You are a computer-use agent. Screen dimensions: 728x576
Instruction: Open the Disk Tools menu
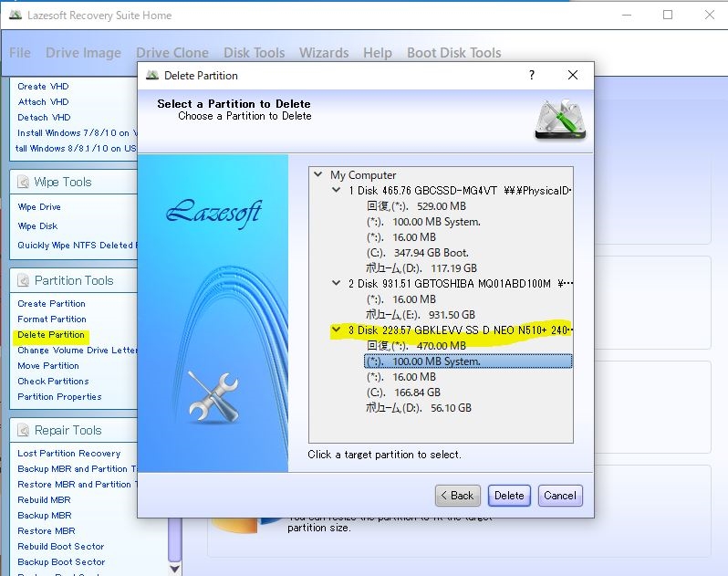[x=254, y=53]
